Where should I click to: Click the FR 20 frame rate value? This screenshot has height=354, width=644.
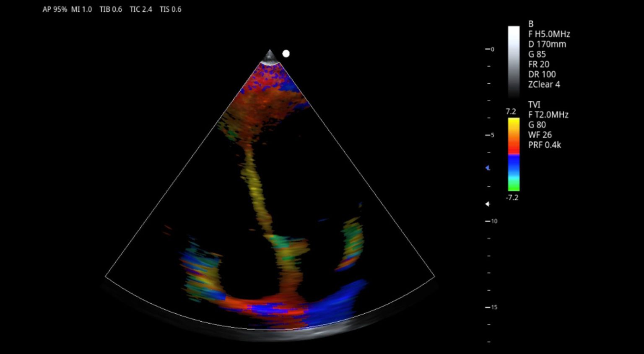(538, 65)
